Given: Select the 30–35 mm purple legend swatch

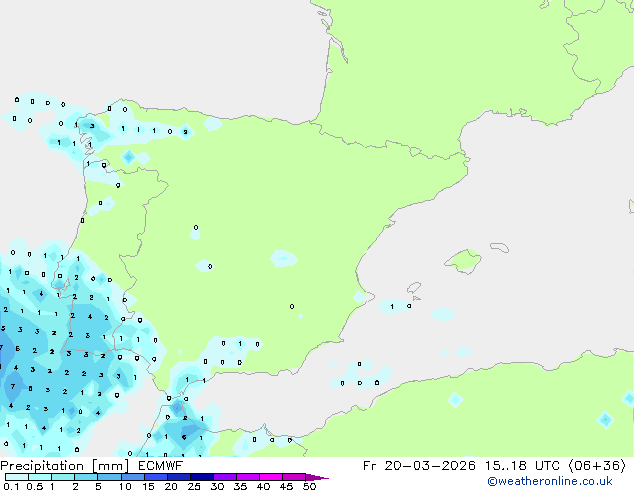Looking at the screenshot, I should pyautogui.click(x=225, y=477).
